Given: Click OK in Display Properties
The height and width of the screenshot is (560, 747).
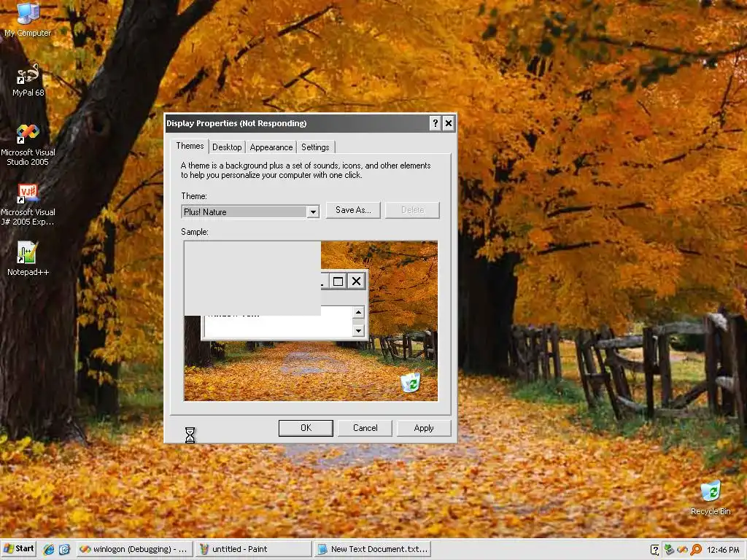Looking at the screenshot, I should click(306, 428).
